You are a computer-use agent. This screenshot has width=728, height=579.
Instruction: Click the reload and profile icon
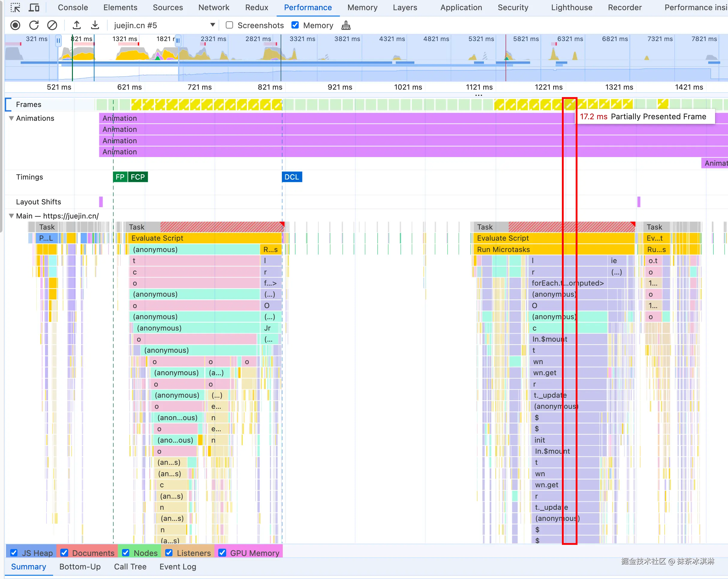click(x=34, y=25)
